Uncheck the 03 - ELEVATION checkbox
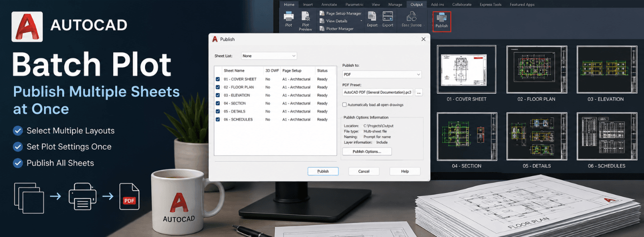This screenshot has width=644, height=237. [218, 95]
